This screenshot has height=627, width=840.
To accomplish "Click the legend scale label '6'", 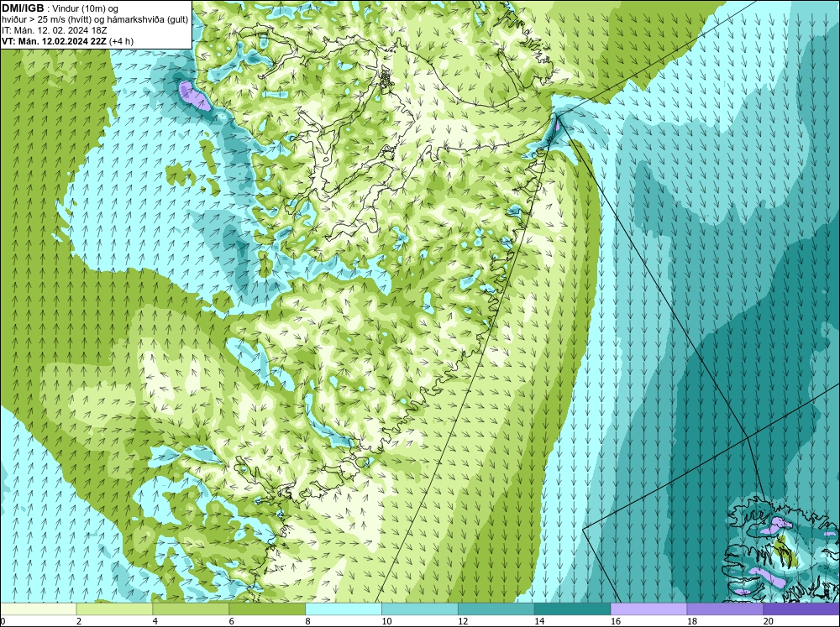I will coord(232,621).
